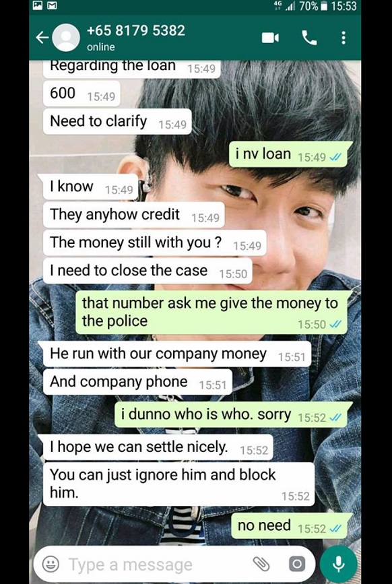
Task: Open emoji picker in message bar
Action: click(x=51, y=564)
